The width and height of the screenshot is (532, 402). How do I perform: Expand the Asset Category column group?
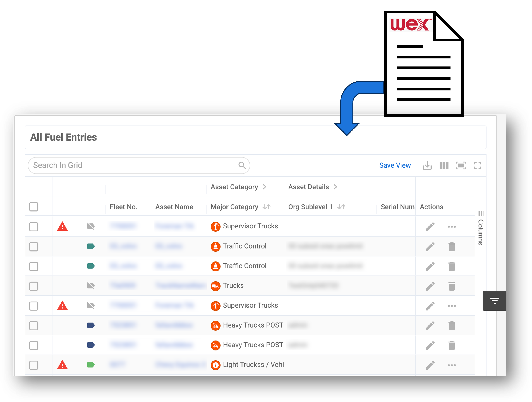tap(264, 187)
